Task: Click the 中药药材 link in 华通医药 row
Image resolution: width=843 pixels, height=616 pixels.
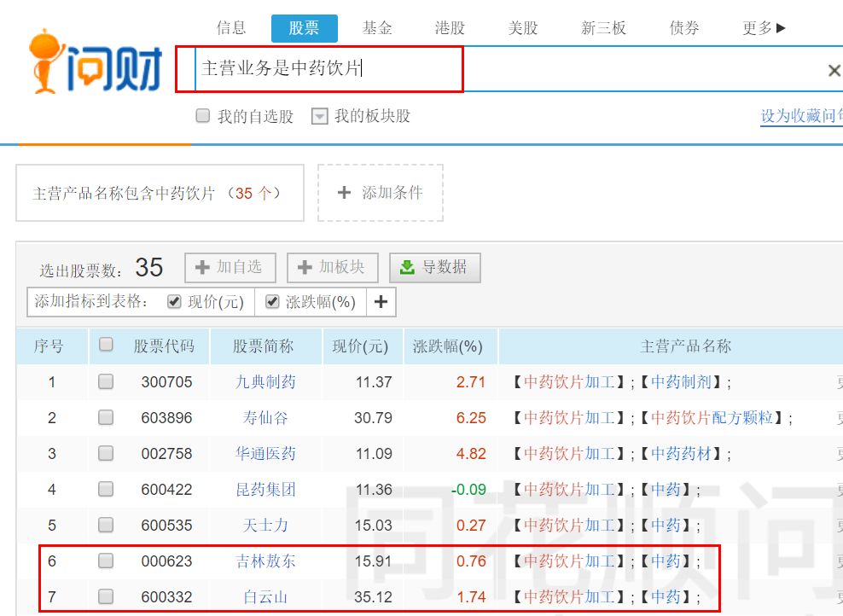Action: click(x=681, y=453)
